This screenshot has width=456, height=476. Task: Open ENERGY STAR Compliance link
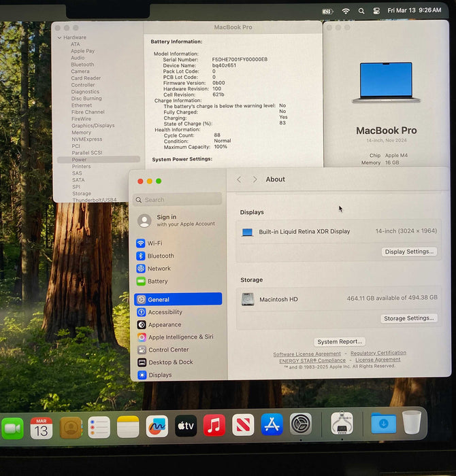(x=312, y=360)
